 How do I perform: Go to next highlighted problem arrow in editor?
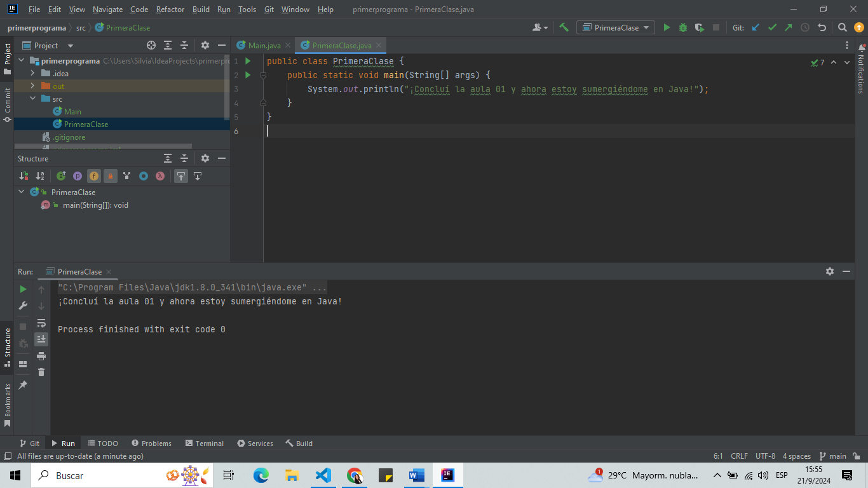pos(847,62)
